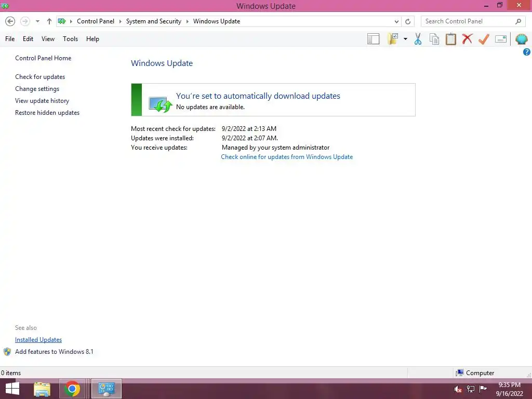Select the Windows Update breadcrumb

pyautogui.click(x=217, y=21)
